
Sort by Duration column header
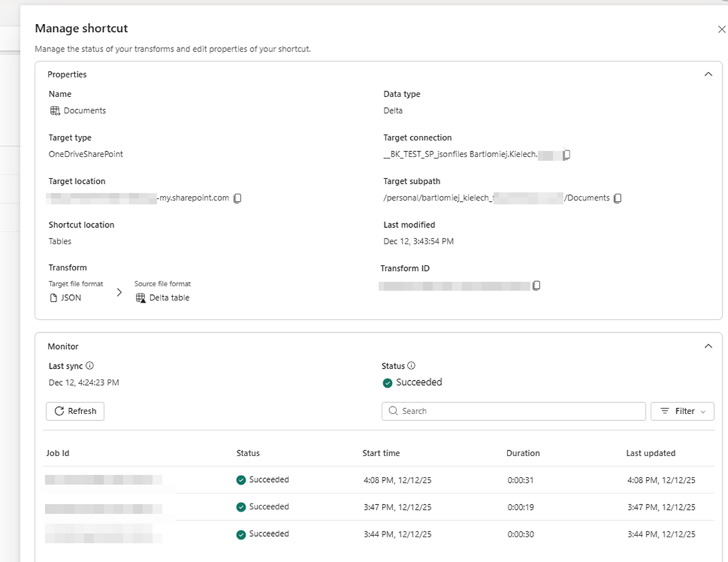click(523, 453)
